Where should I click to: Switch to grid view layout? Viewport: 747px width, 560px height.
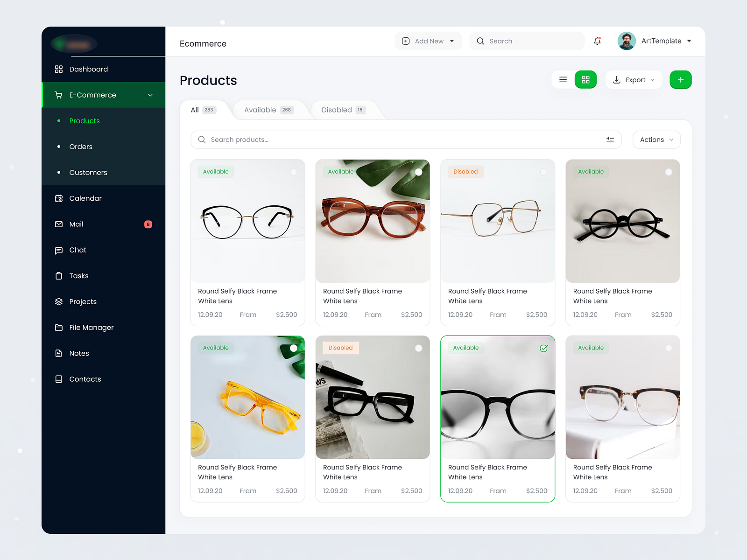[x=585, y=80]
